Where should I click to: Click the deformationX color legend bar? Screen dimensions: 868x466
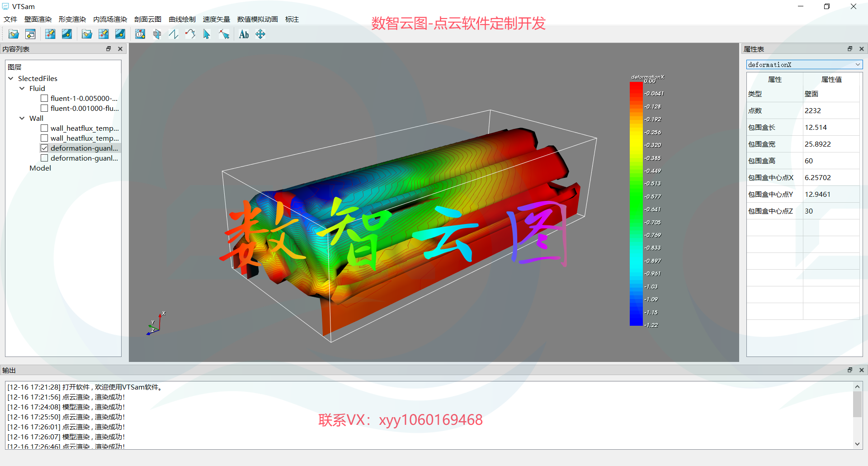coord(636,204)
